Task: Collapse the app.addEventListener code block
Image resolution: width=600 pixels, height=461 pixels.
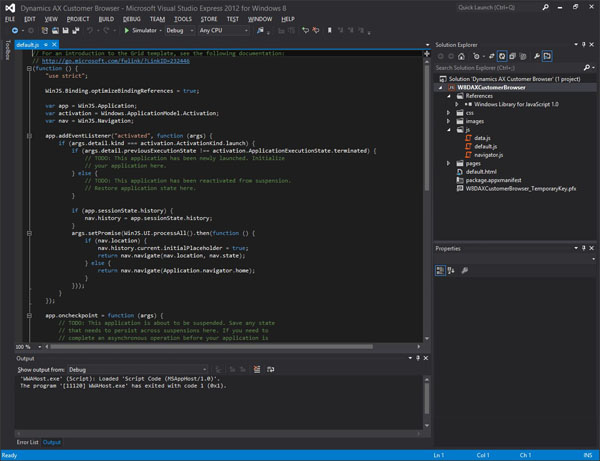Action: [x=29, y=136]
